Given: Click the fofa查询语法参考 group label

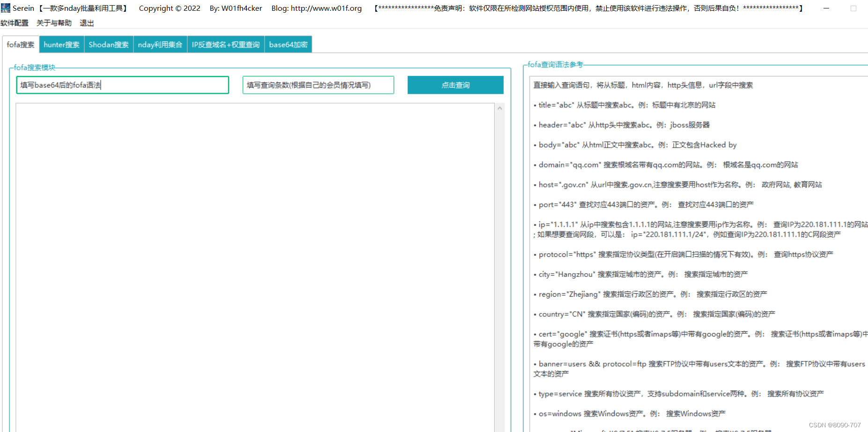Looking at the screenshot, I should click(555, 65).
